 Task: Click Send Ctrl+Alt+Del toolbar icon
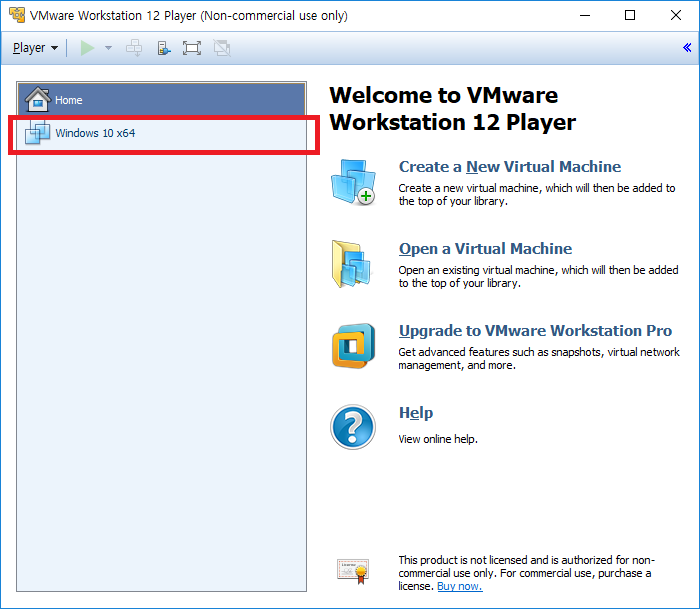point(134,48)
